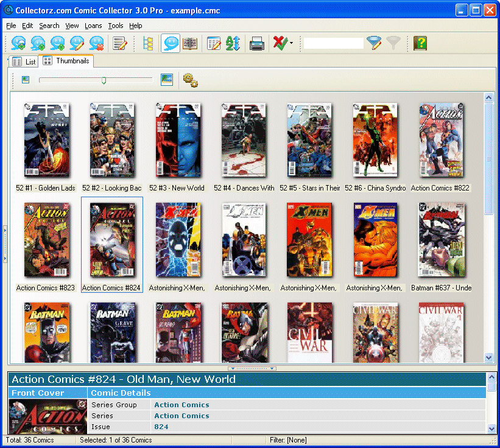Select the 52 #4 Dances With cover
Viewport: 500px width, 448px height.
(244, 139)
